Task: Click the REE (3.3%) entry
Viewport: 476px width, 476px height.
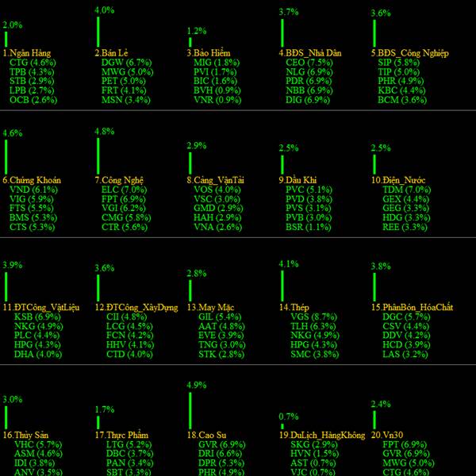Action: pyautogui.click(x=405, y=227)
